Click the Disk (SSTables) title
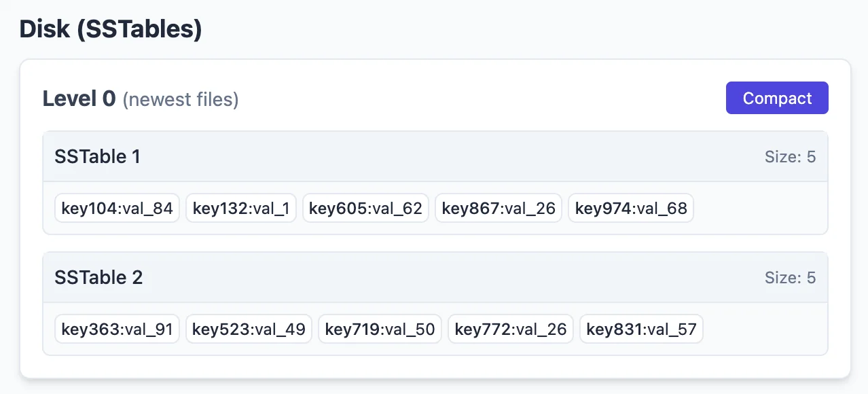This screenshot has height=394, width=868. (111, 29)
